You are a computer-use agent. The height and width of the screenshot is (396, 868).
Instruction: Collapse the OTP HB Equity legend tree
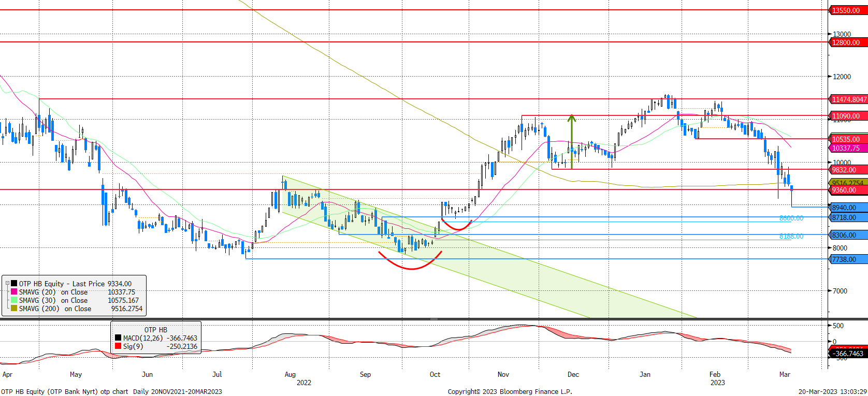[x=7, y=283]
